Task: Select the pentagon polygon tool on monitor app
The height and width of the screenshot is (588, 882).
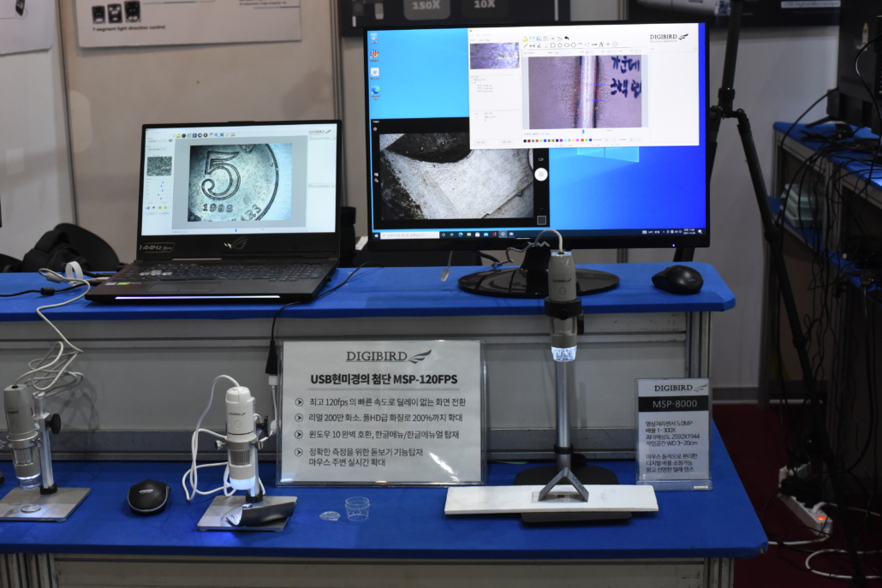Action: coord(560,45)
